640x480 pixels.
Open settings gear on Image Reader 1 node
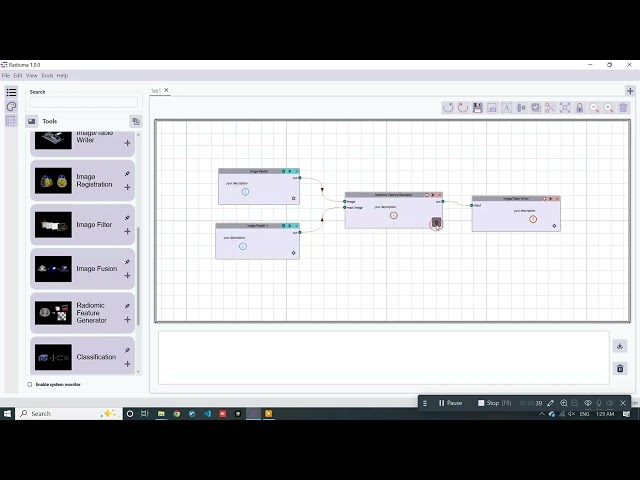pos(293,253)
